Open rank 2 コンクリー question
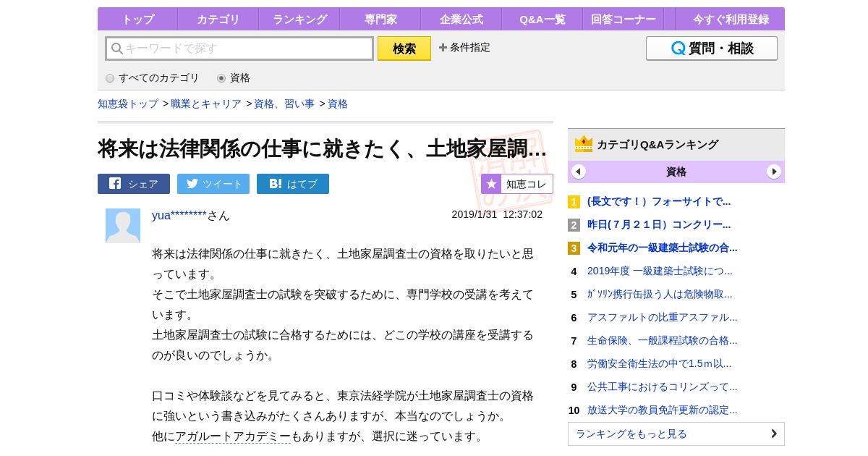This screenshot has width=868, height=456. (x=659, y=224)
